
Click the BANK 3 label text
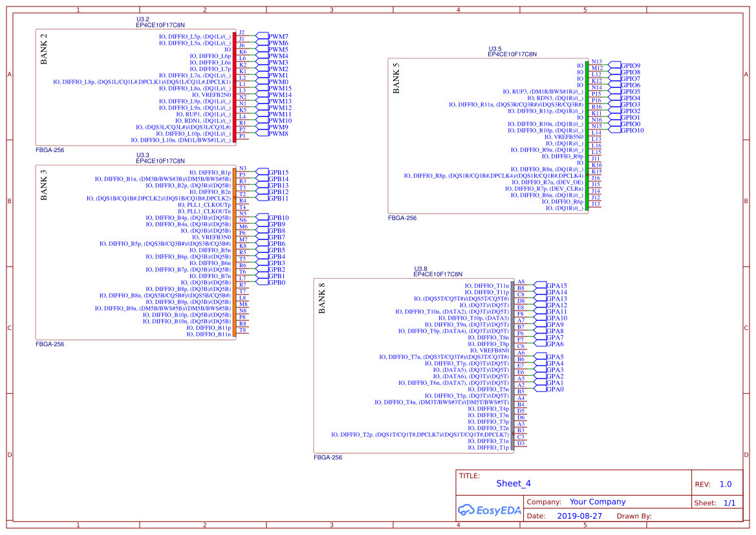tap(45, 186)
